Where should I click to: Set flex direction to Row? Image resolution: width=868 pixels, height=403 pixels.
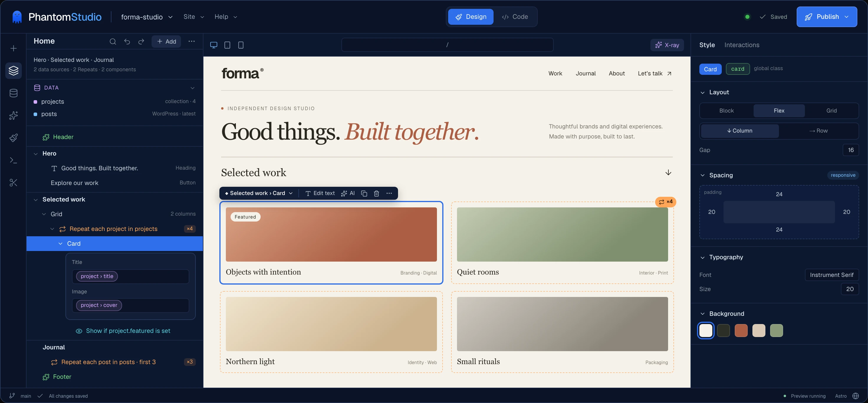click(x=818, y=131)
